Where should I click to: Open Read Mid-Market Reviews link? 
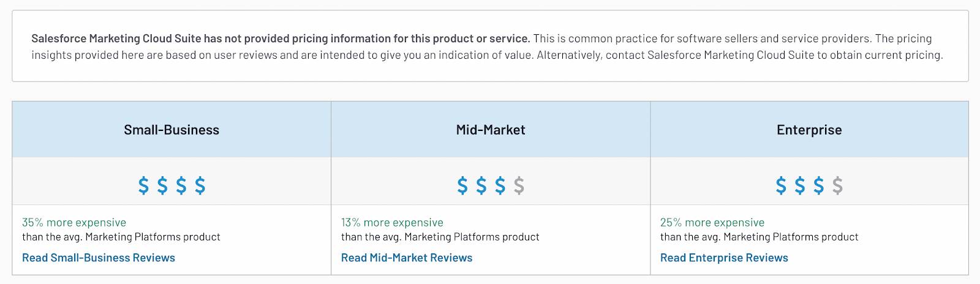407,258
